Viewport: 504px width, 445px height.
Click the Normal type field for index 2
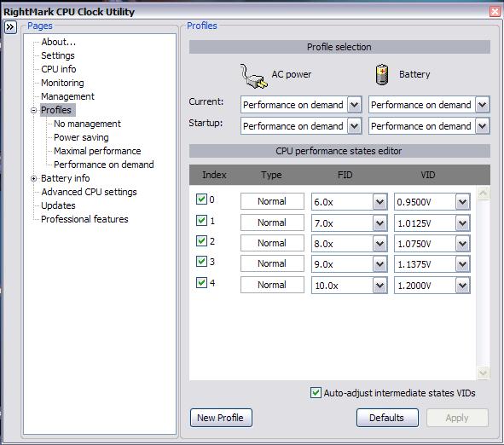pos(272,243)
